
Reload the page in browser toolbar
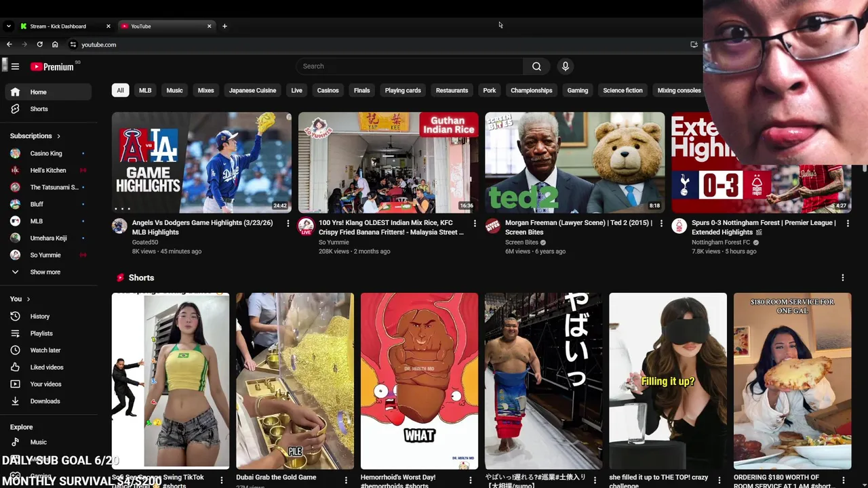tap(39, 45)
